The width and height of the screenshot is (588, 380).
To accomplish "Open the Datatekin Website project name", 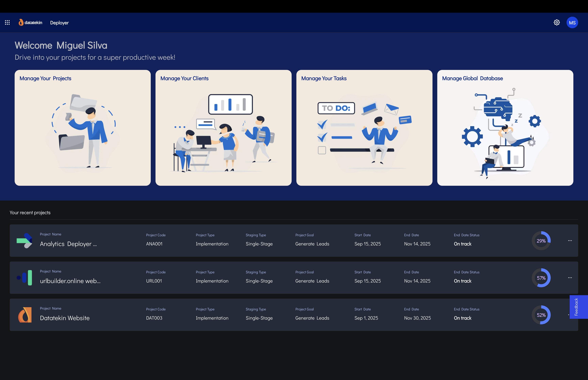I will pyautogui.click(x=65, y=318).
